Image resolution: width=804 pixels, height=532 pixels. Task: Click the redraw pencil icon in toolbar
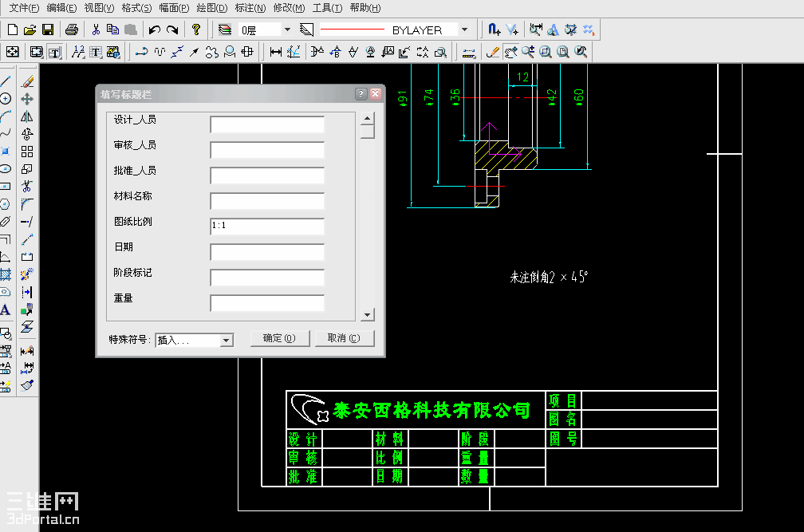click(493, 52)
